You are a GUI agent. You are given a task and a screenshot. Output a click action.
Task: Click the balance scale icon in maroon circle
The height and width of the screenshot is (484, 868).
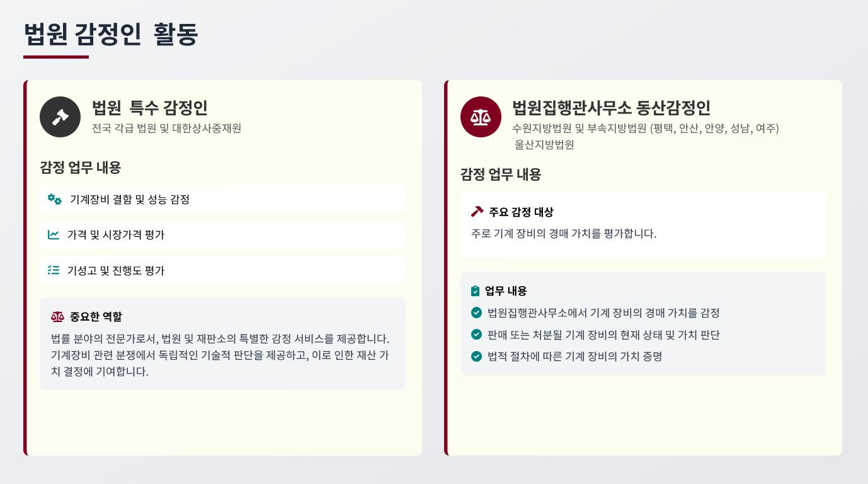[481, 117]
